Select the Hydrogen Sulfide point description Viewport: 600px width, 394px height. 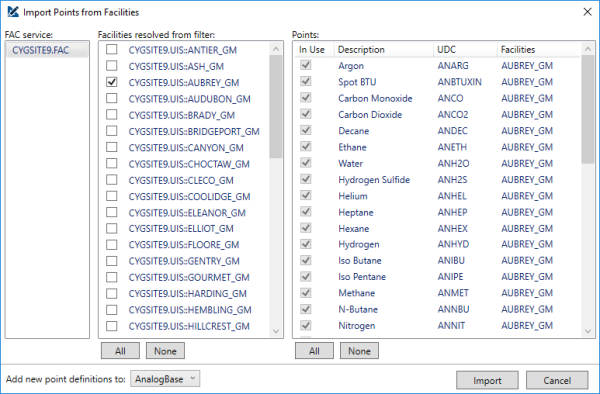click(374, 179)
